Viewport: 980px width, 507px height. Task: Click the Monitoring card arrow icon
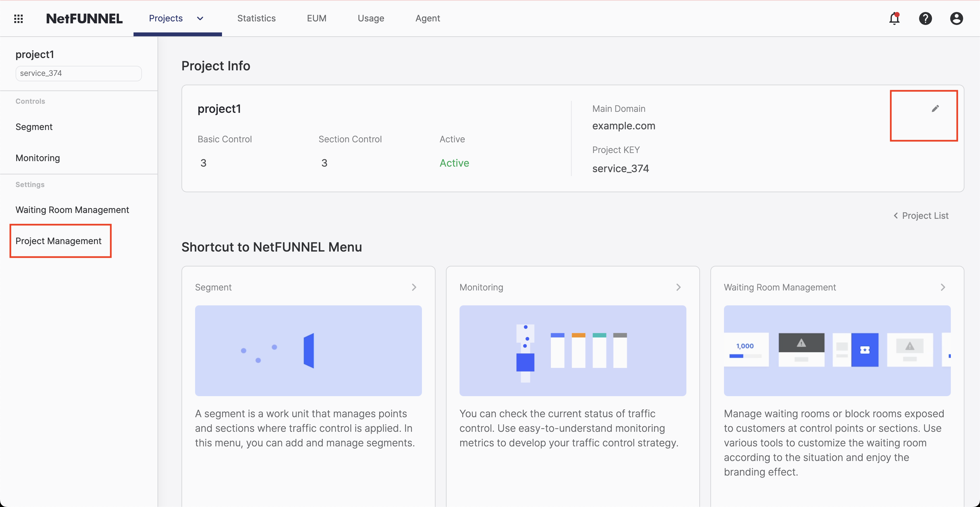678,288
